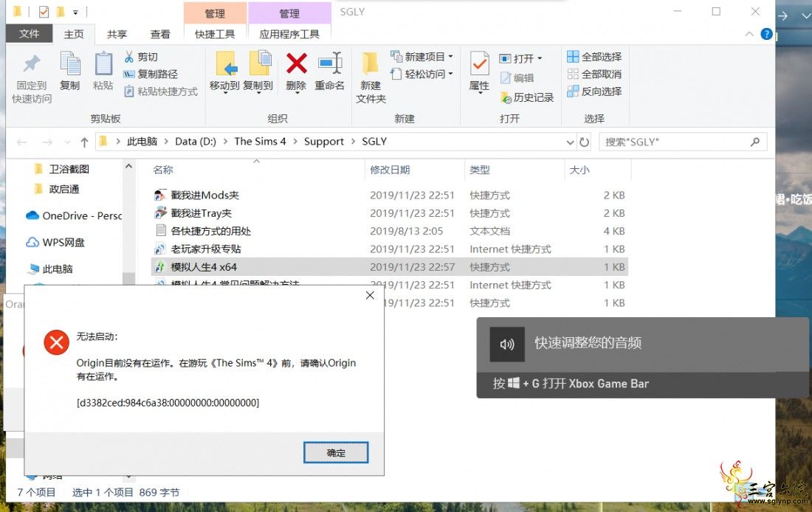812x512 pixels.
Task: Collapse the ribbon with the chevron
Action: [749, 34]
